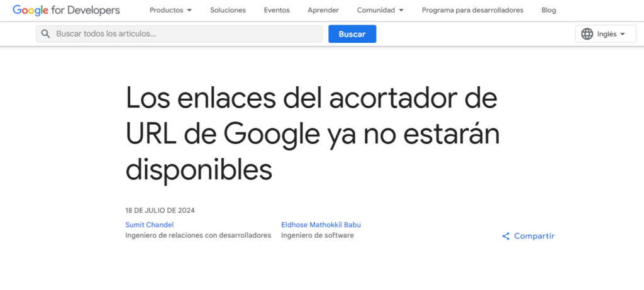Click the Compartir link
The width and height of the screenshot is (644, 290).
point(528,236)
